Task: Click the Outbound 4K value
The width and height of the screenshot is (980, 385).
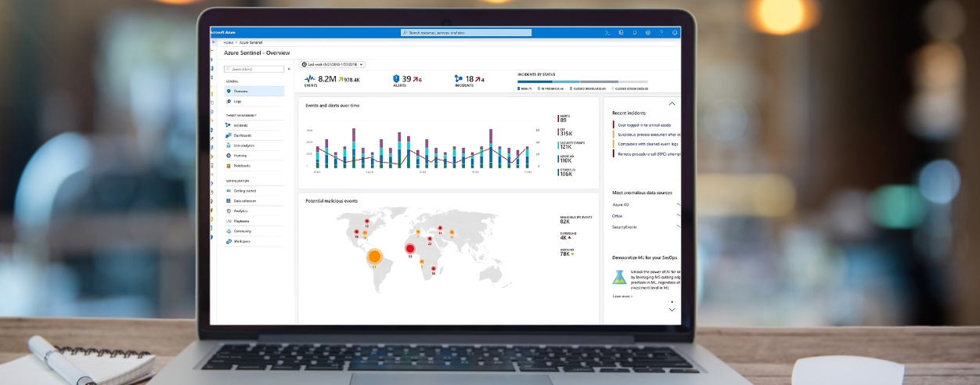Action: [564, 238]
